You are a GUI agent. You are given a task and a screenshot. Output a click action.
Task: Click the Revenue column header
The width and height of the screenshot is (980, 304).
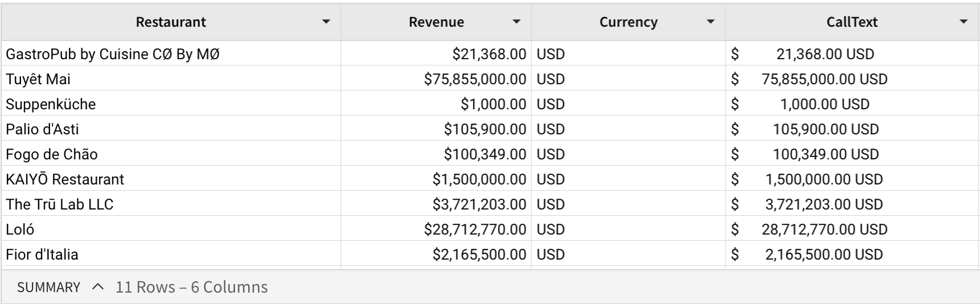tap(437, 22)
